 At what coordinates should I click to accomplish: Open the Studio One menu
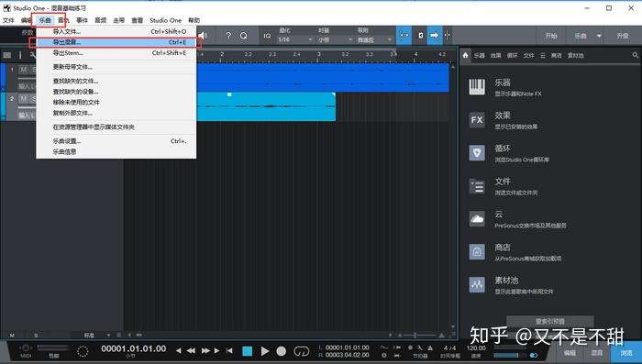(165, 20)
